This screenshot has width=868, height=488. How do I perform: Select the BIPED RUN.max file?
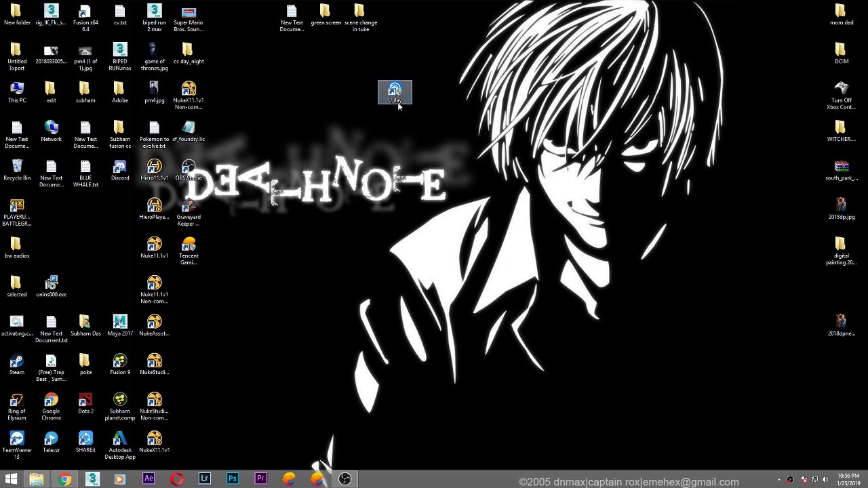(x=120, y=57)
